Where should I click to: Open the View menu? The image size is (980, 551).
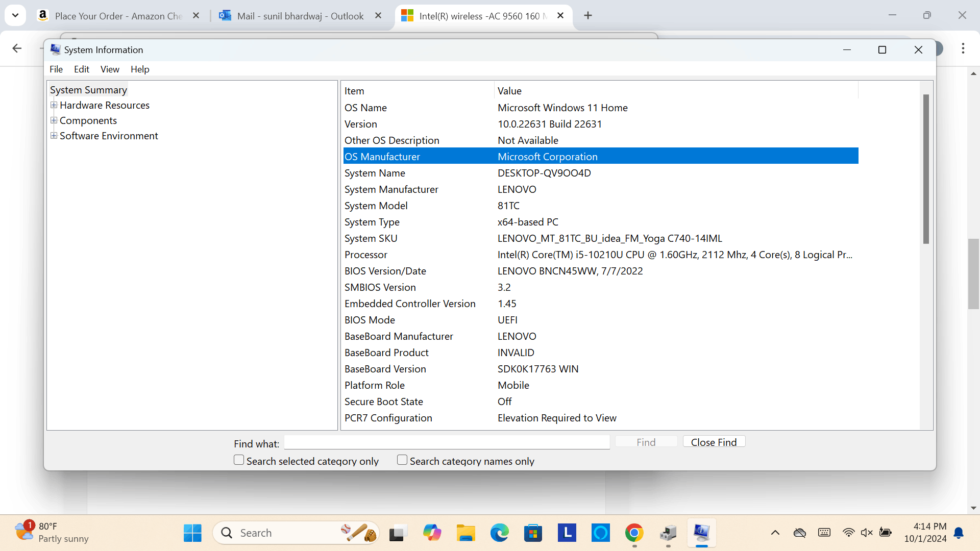tap(109, 69)
